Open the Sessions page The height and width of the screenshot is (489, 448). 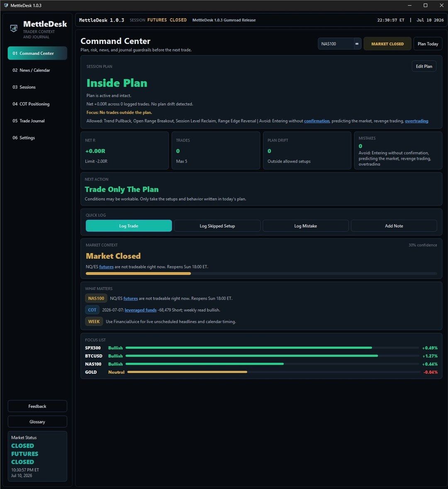tap(37, 87)
